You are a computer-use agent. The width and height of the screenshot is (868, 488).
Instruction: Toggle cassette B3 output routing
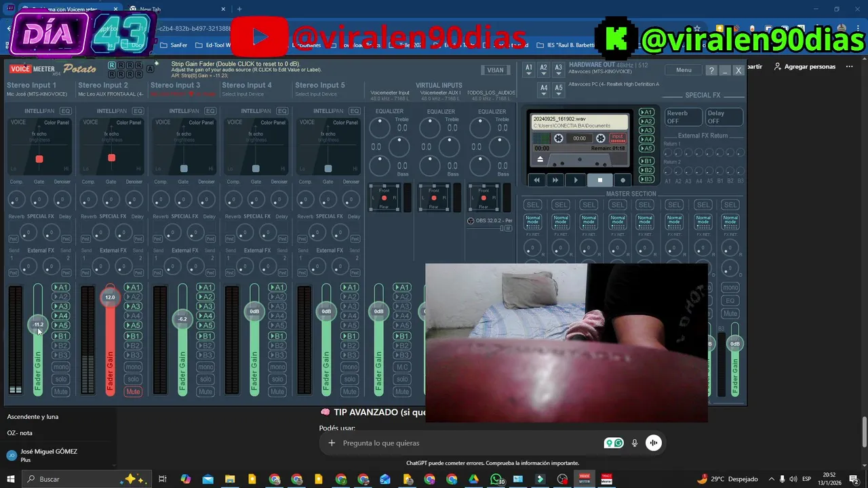[x=647, y=179]
